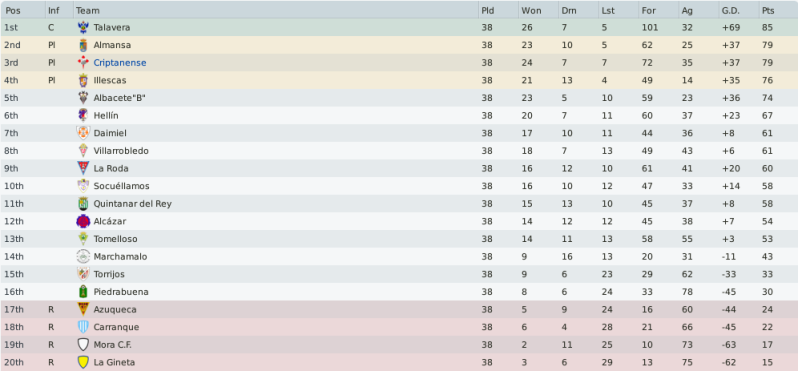Click the Almansa team badge
This screenshot has height=371, width=798.
tap(83, 45)
